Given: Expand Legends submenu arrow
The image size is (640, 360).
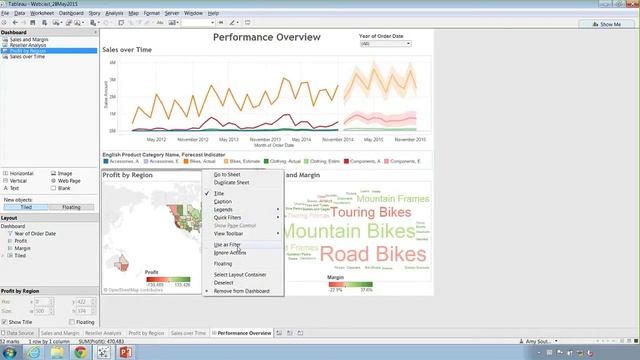Looking at the screenshot, I should click(278, 209).
